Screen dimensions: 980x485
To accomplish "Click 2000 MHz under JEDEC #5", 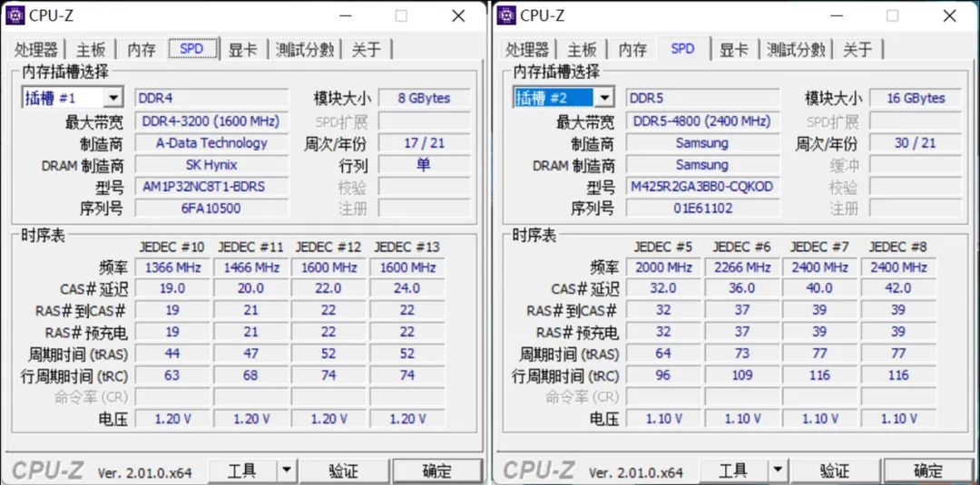I will click(663, 267).
